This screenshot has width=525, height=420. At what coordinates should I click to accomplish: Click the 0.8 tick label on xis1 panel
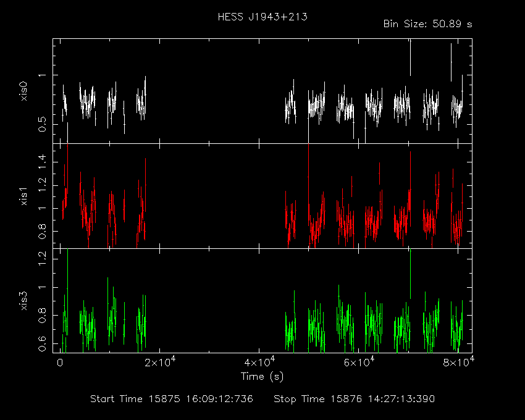pyautogui.click(x=42, y=232)
